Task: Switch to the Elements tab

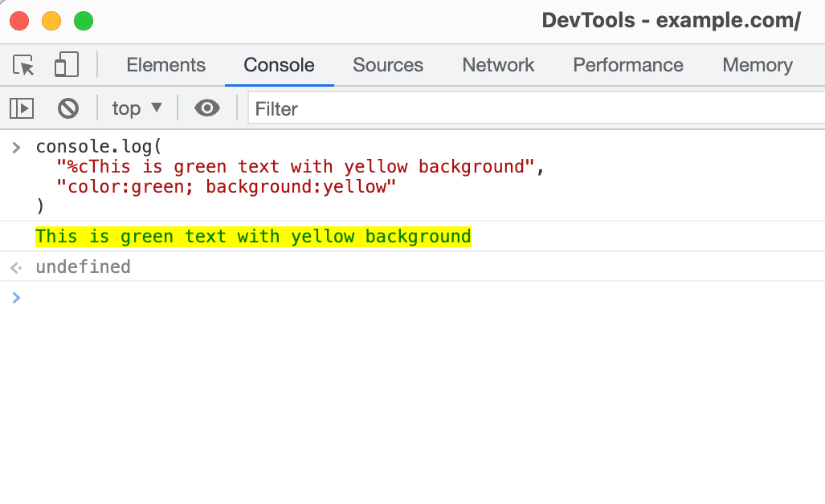Action: pyautogui.click(x=165, y=65)
